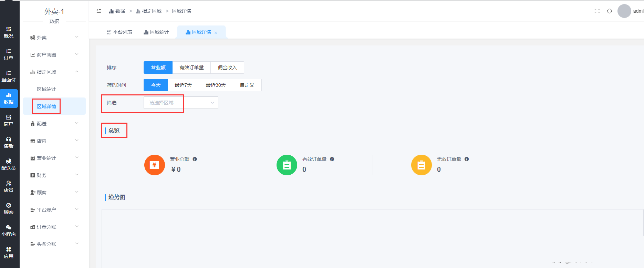Viewport: 644px width, 268px height.
Task: Switch to the 平台列表 tab
Action: [x=120, y=32]
